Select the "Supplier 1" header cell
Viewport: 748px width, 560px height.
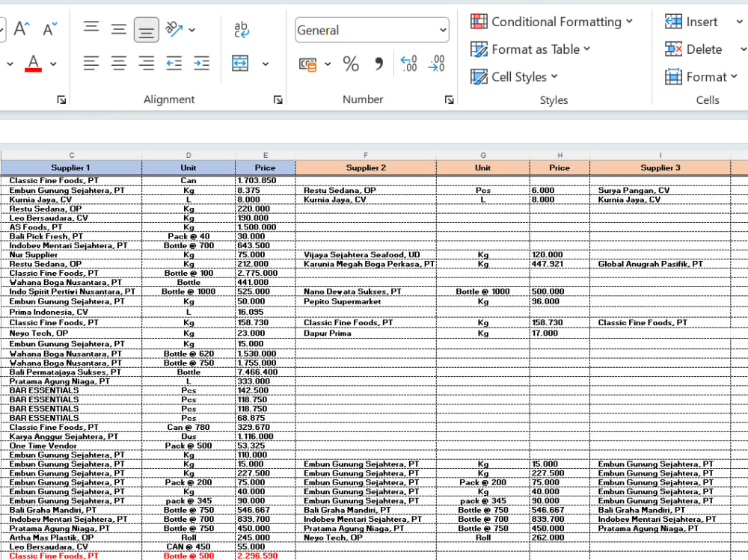pyautogui.click(x=71, y=168)
